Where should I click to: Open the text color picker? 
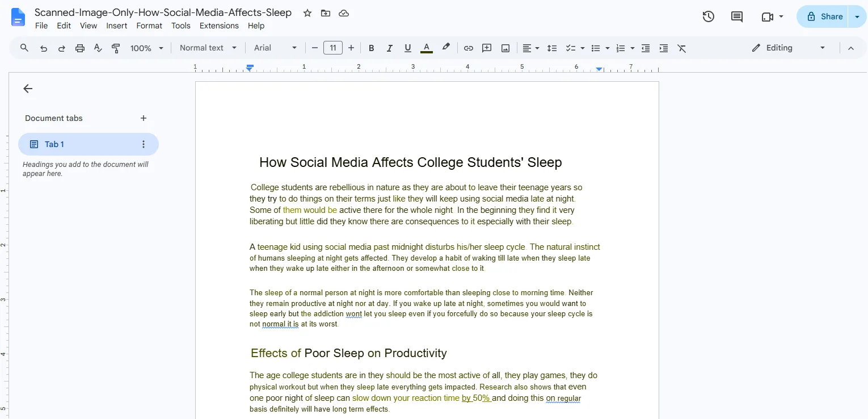(x=427, y=48)
